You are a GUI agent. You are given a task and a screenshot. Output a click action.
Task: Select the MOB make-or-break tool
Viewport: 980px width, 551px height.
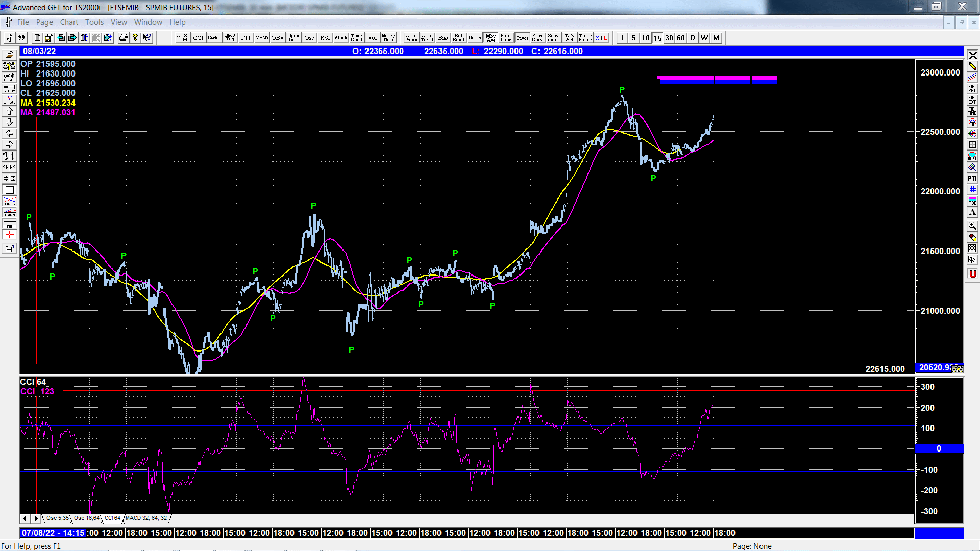click(972, 201)
